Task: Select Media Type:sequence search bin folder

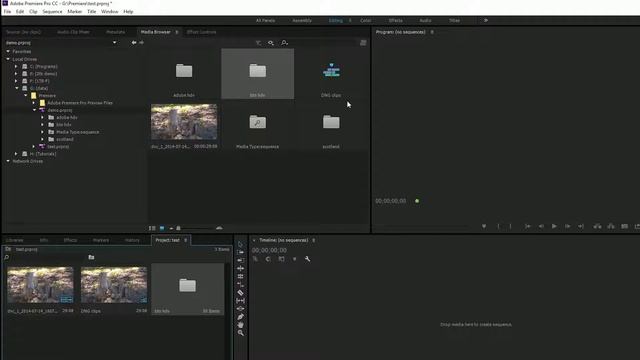Action: tap(258, 122)
